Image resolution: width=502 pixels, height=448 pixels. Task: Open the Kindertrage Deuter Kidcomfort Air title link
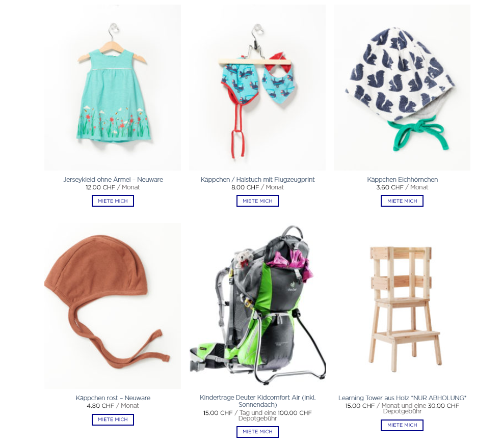(258, 401)
